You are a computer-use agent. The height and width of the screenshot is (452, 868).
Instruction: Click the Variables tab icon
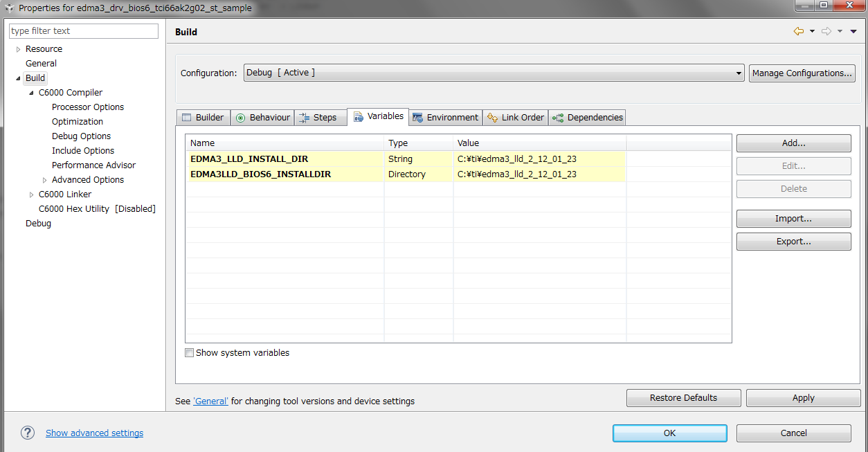click(358, 116)
